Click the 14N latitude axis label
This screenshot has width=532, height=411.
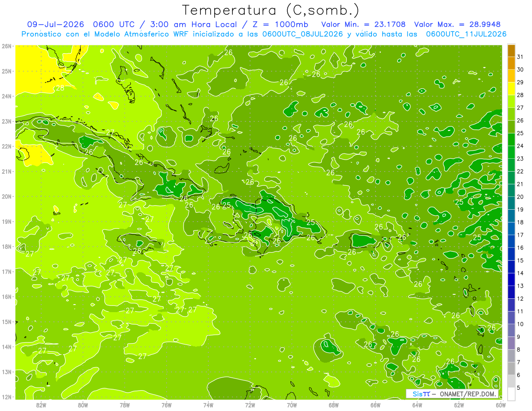point(7,347)
